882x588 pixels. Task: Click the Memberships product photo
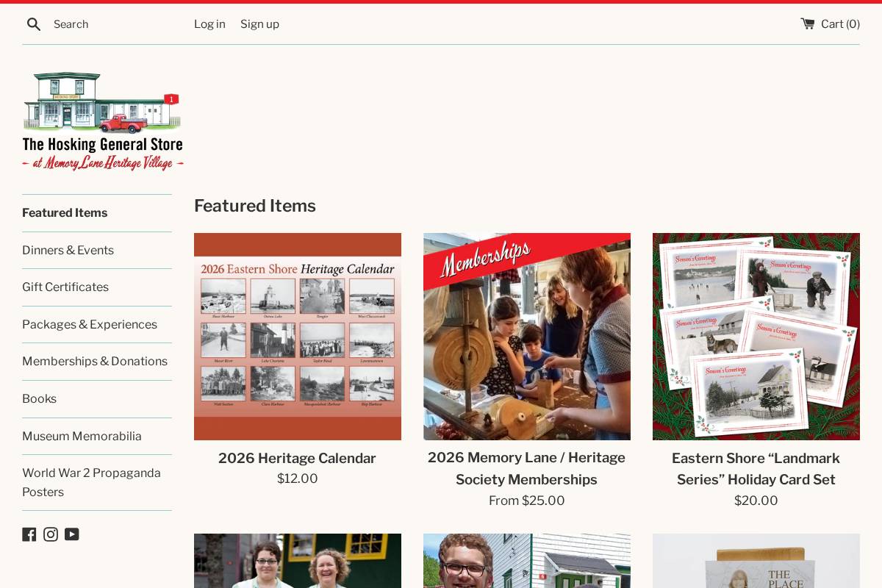coord(527,337)
